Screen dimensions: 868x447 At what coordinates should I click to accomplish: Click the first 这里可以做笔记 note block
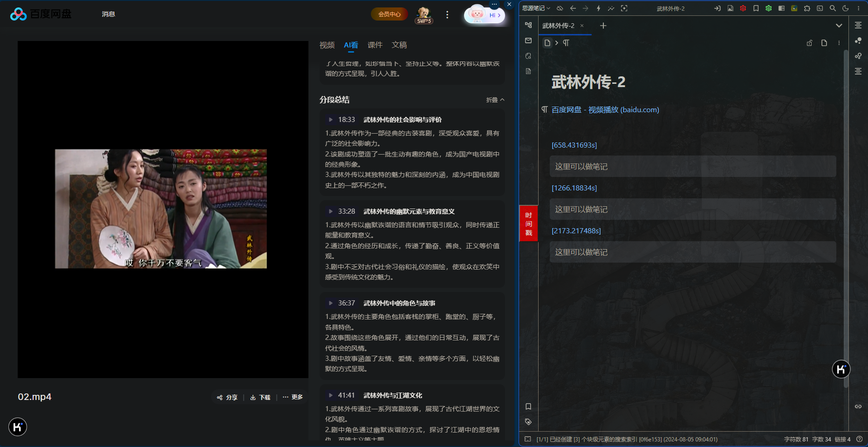point(693,167)
